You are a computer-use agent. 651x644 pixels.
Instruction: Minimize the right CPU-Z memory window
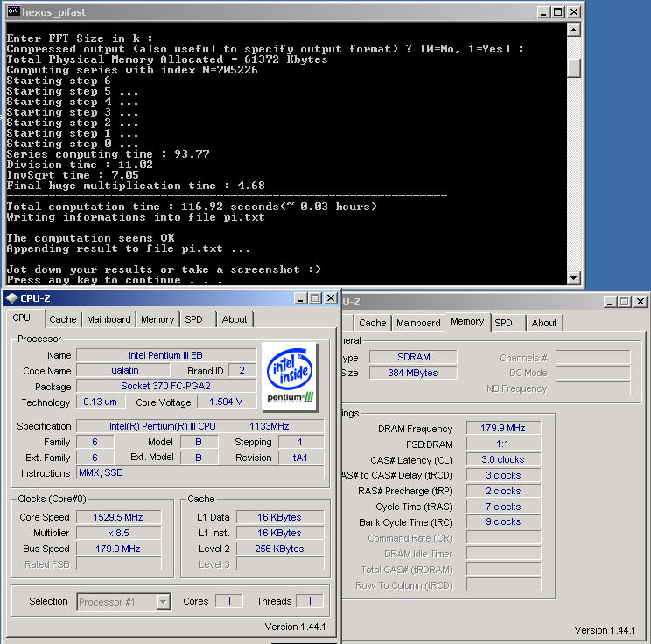(610, 302)
